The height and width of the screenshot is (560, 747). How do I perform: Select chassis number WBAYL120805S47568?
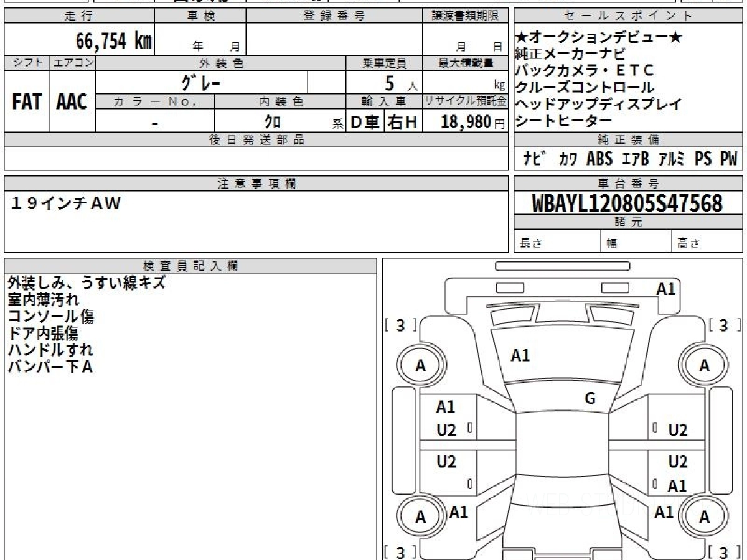(x=628, y=203)
